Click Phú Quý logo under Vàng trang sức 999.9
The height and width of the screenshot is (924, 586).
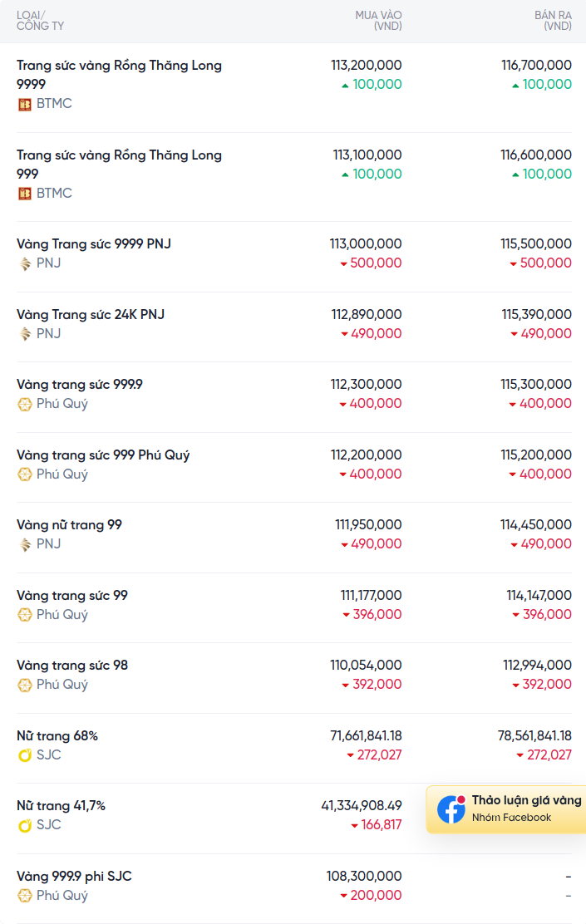25,404
